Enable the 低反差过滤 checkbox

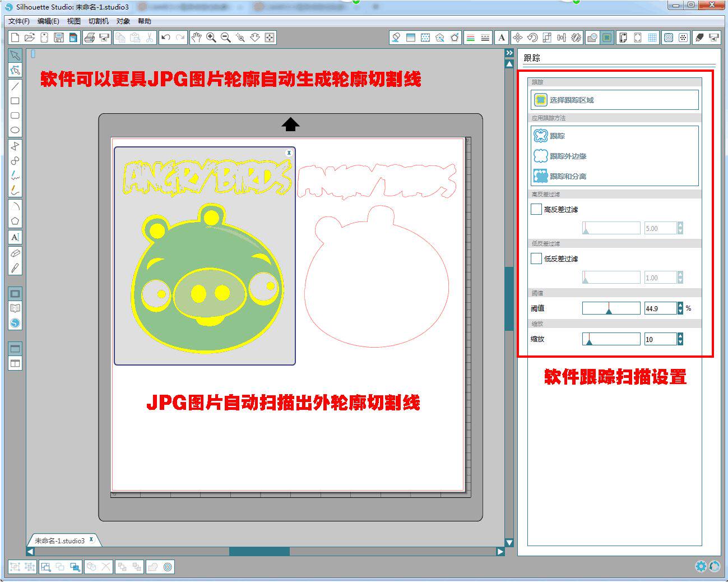536,258
